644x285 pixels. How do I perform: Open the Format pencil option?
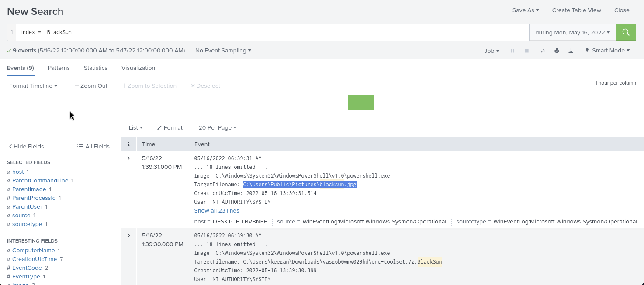170,128
